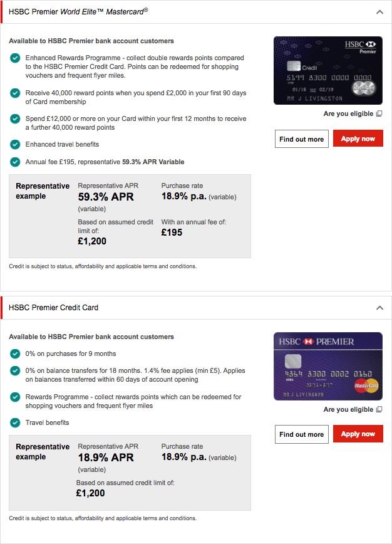Collapse the HSBC Premier Credit Card section
This screenshot has width=392, height=544.
(379, 308)
